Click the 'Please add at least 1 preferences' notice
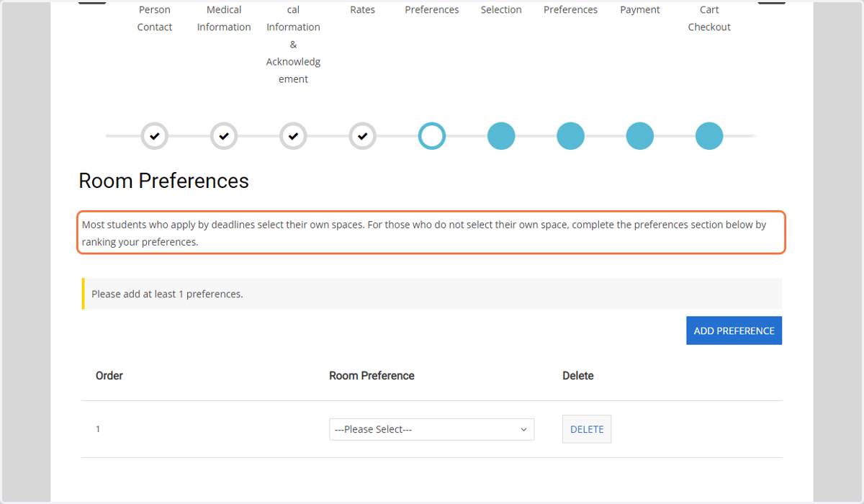 (432, 294)
